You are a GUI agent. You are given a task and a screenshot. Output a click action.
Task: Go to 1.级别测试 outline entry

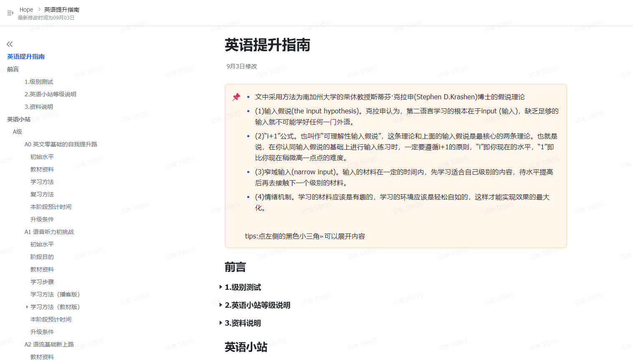point(39,82)
